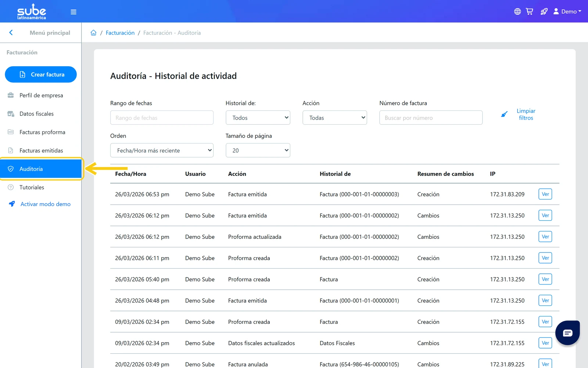
Task: Click the Buscar por número field
Action: 431,118
